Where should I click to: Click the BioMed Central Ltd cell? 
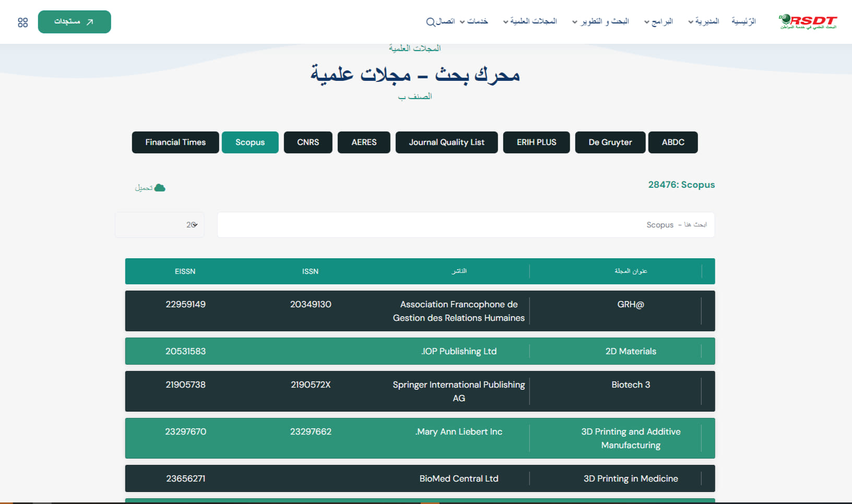(x=459, y=478)
